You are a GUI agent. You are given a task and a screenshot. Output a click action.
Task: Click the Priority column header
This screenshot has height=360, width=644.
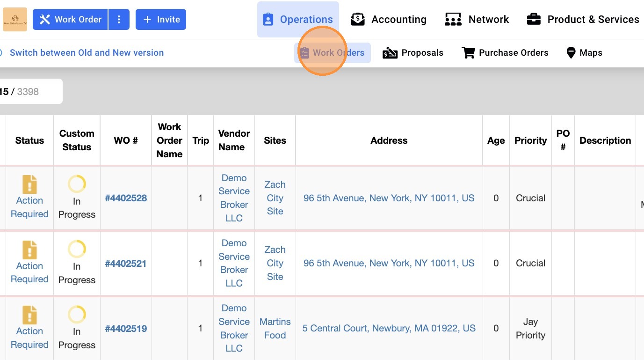[x=530, y=140]
